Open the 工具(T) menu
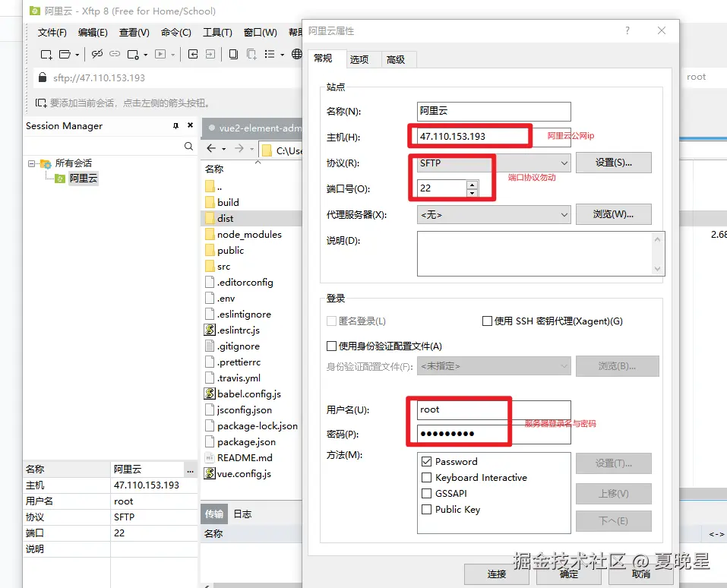Image resolution: width=727 pixels, height=588 pixels. click(217, 33)
